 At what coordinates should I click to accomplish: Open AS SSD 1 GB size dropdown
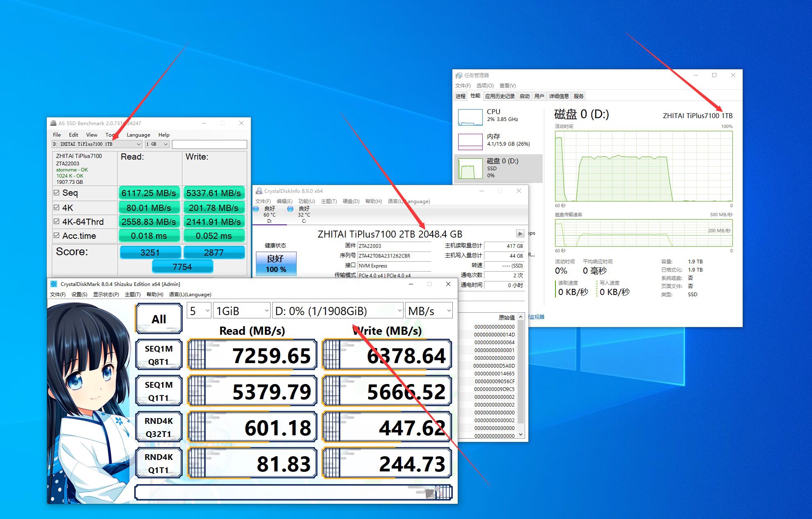pyautogui.click(x=157, y=144)
